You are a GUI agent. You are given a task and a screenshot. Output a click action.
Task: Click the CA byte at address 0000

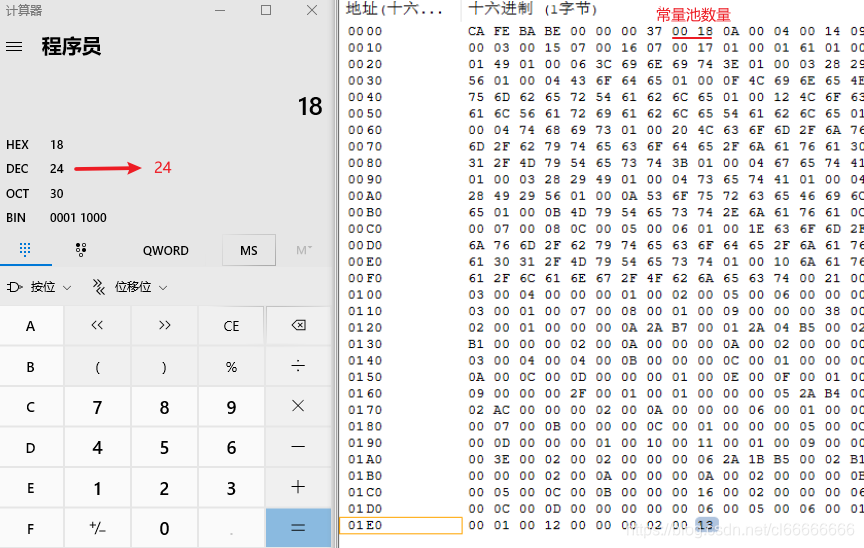[476, 31]
